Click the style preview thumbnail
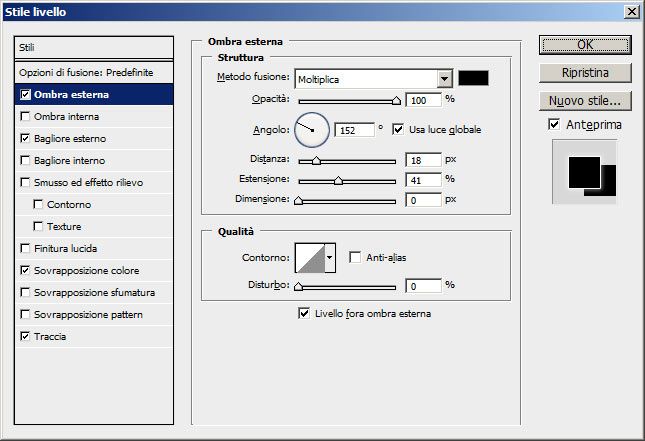This screenshot has height=441, width=645. pyautogui.click(x=585, y=172)
